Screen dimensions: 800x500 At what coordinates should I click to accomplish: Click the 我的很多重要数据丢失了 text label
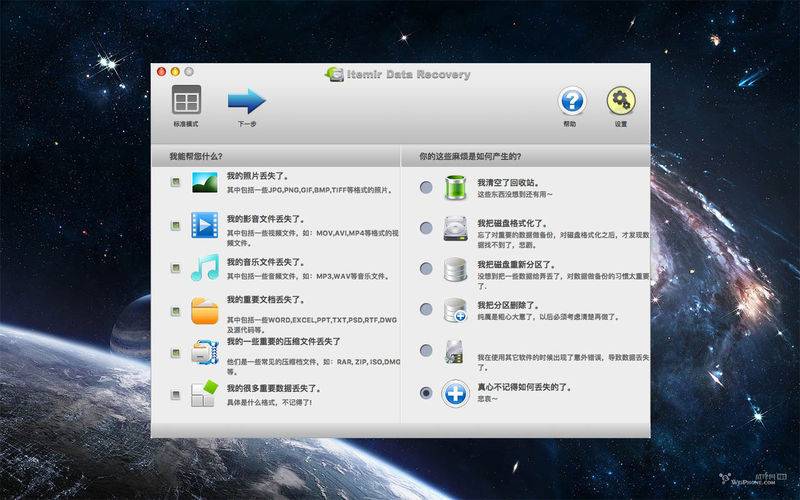tap(270, 385)
